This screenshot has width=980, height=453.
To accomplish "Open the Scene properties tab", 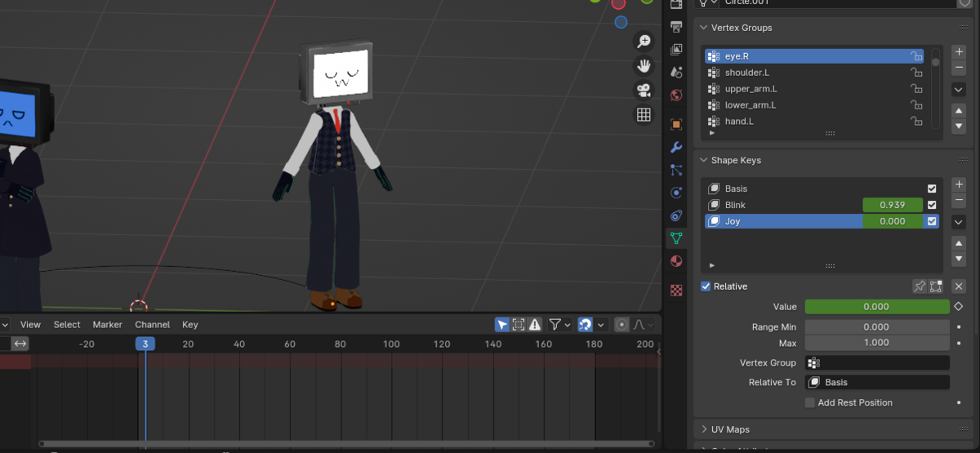I will [x=676, y=73].
